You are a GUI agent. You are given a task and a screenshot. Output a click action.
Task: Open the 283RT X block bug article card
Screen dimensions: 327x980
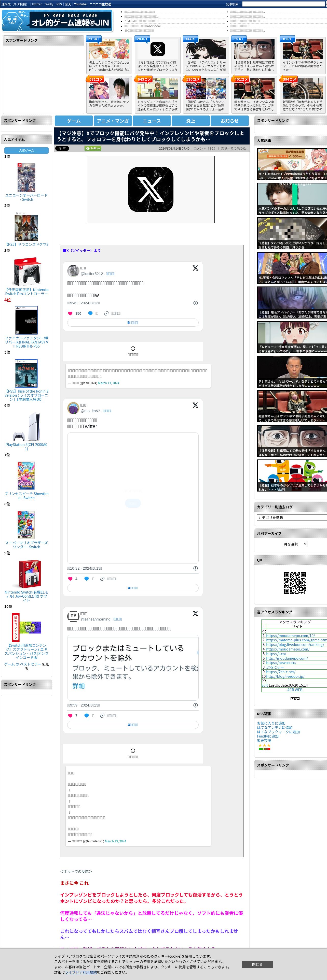tap(157, 55)
